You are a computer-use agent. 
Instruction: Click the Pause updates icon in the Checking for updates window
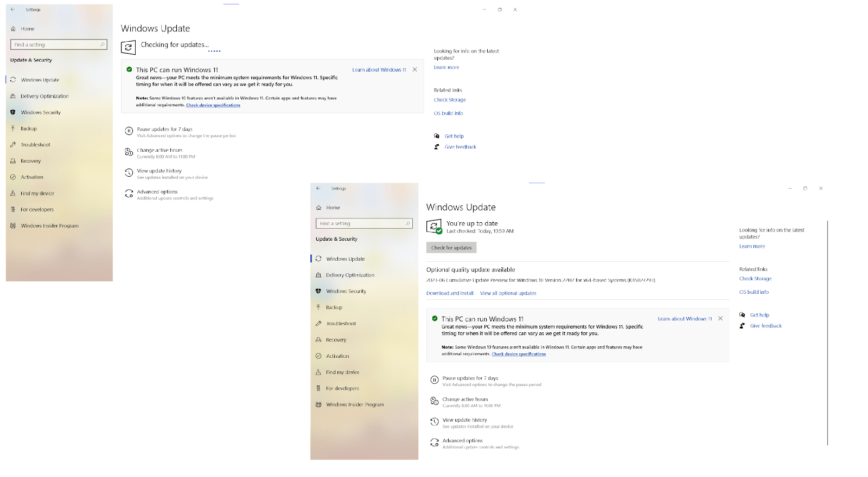(129, 131)
